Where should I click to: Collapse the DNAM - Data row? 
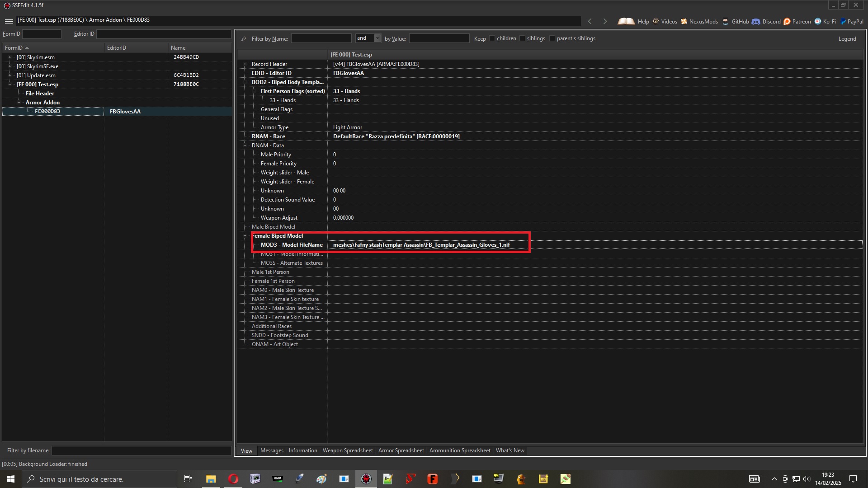click(245, 145)
